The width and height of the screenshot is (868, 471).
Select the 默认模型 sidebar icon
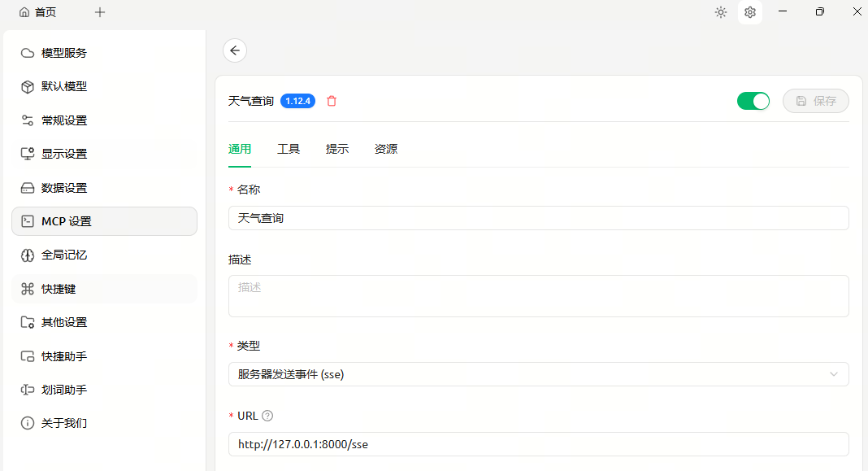pos(63,86)
